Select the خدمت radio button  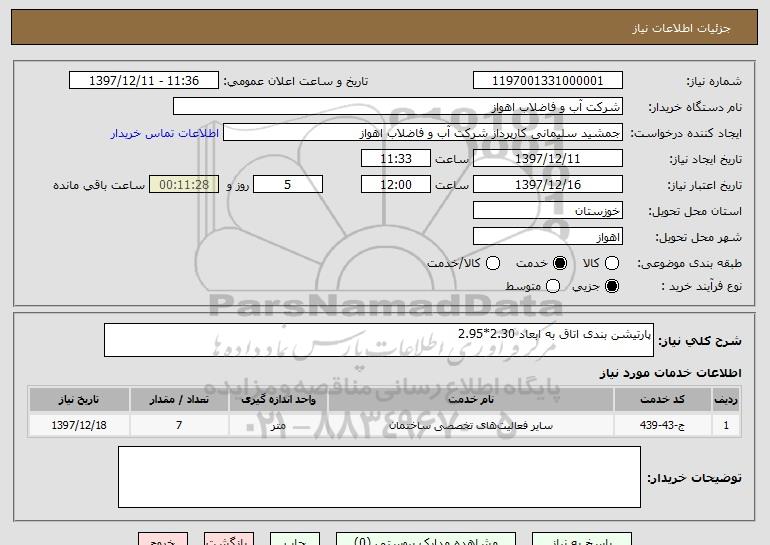click(560, 263)
